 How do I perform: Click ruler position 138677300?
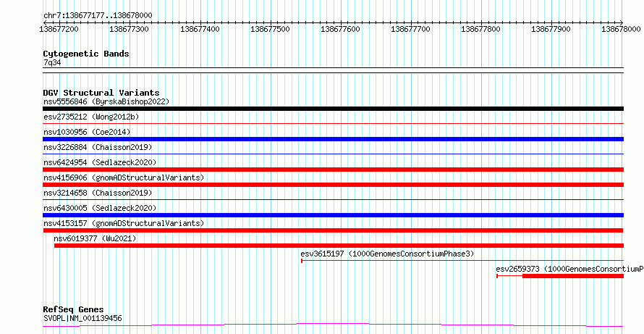130,29
